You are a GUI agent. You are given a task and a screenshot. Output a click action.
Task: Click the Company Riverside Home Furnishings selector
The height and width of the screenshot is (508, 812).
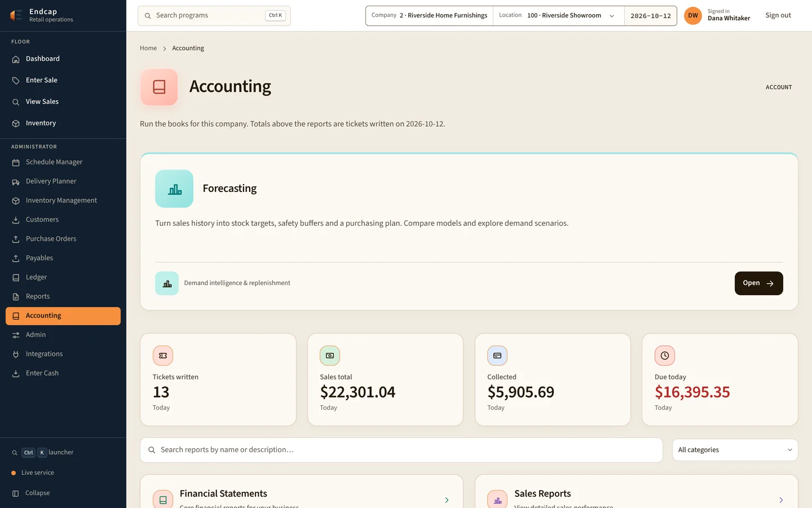[430, 16]
